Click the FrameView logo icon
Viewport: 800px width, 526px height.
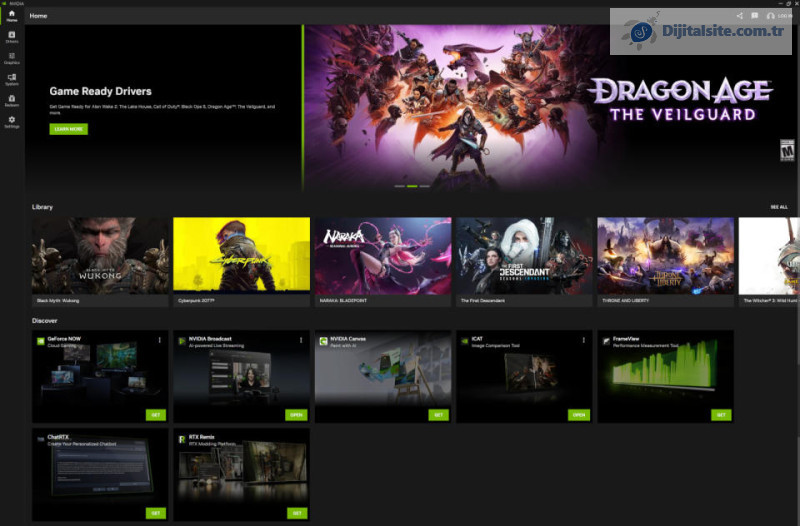(606, 341)
